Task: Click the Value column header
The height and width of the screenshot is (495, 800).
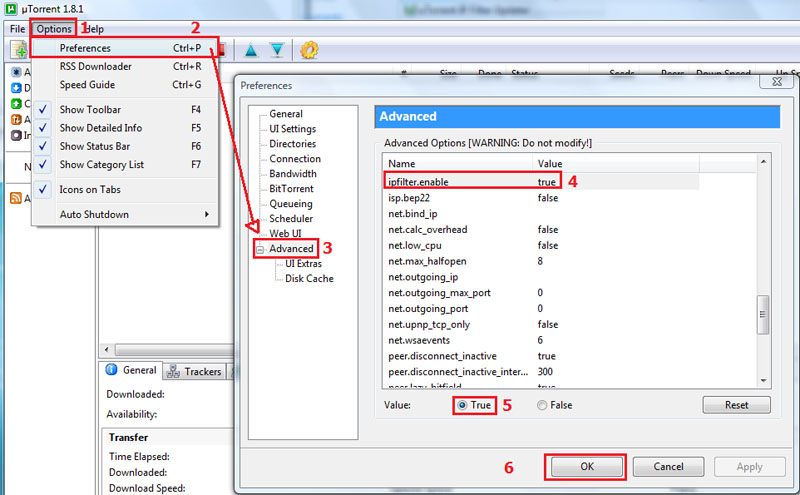Action: point(616,164)
